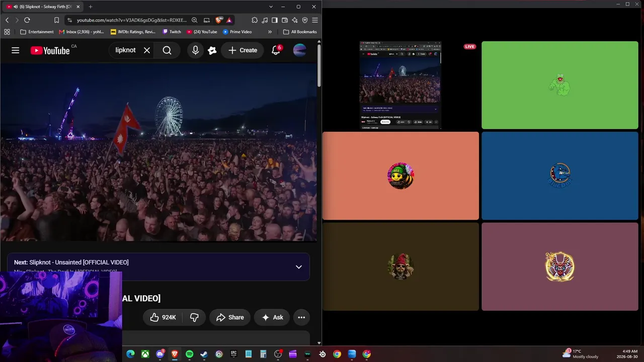Open the YouTube guide hamburger menu
The height and width of the screenshot is (362, 644).
[16, 50]
